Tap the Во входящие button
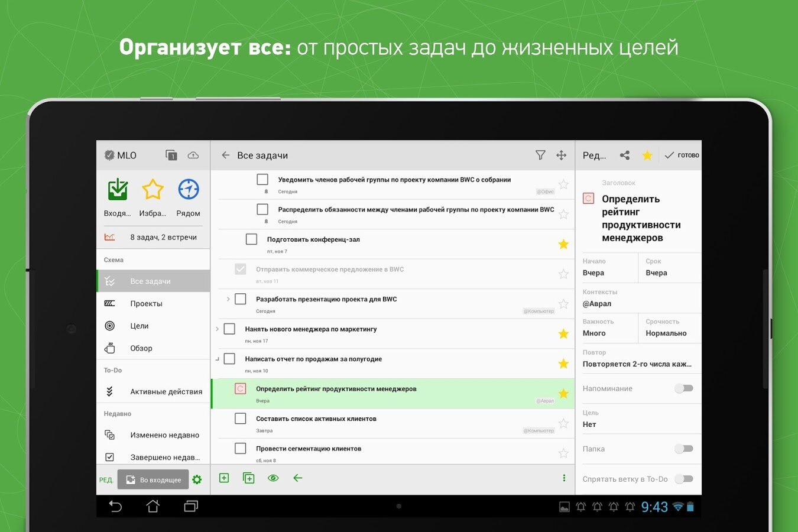 153,479
